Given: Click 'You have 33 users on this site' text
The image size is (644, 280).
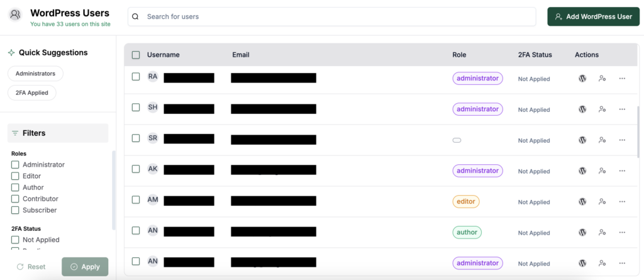Looking at the screenshot, I should click(70, 24).
